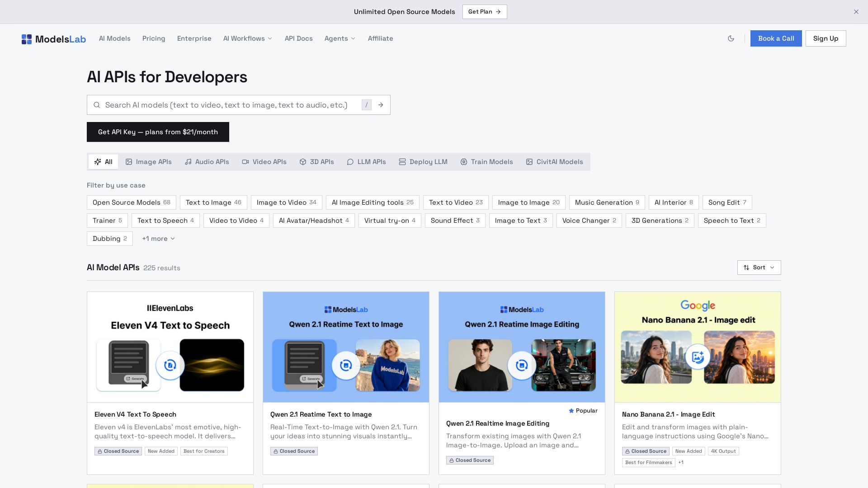Toggle dark mode moon icon
This screenshot has width=868, height=488.
coord(731,38)
